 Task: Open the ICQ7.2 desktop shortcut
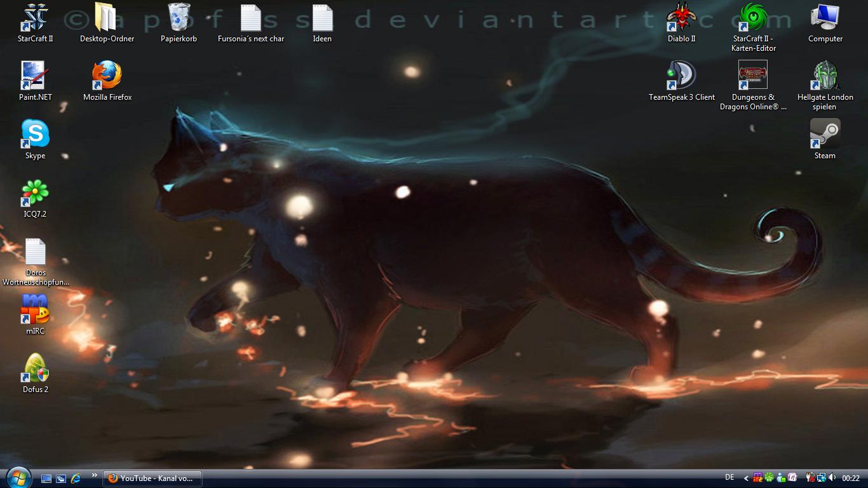(35, 198)
